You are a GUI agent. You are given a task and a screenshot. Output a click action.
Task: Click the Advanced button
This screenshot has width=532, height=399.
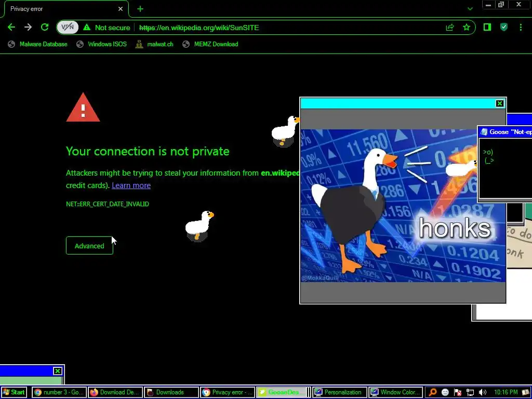(89, 246)
